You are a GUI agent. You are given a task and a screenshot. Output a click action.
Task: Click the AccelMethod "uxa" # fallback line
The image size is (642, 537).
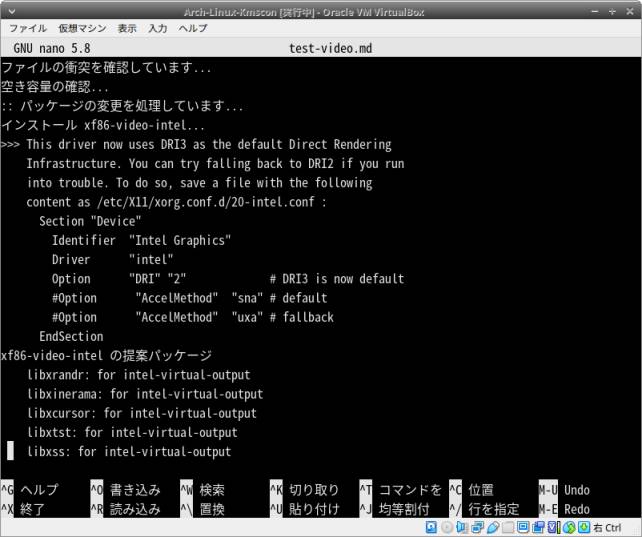[x=193, y=317]
